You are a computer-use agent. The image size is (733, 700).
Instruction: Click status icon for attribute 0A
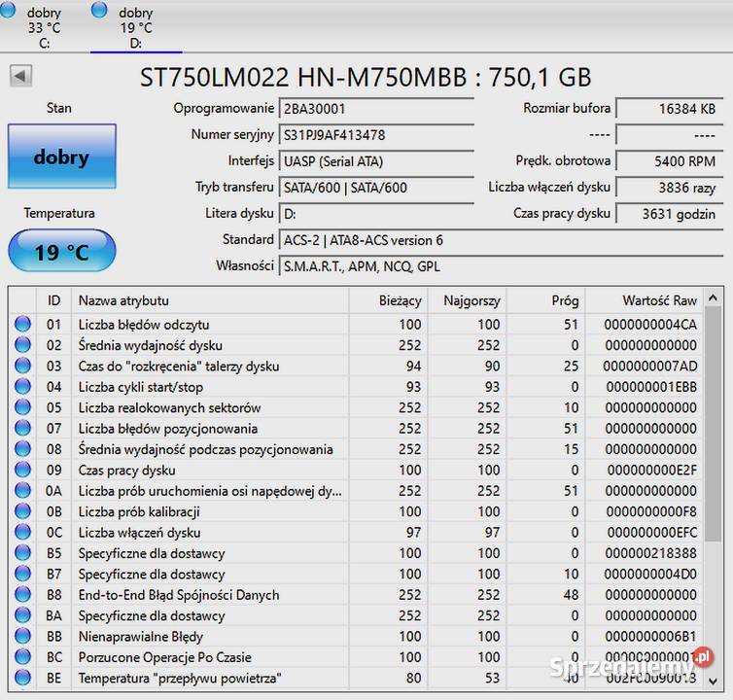pos(22,490)
